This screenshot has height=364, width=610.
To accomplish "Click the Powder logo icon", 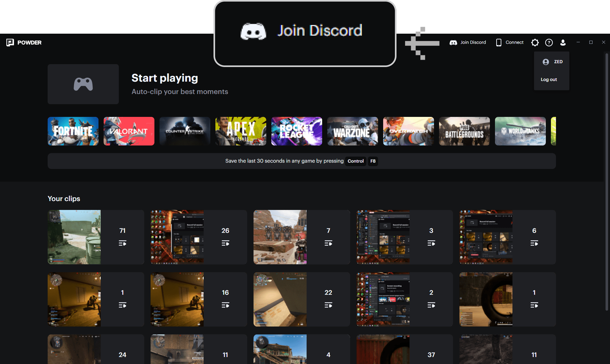I will pyautogui.click(x=10, y=43).
